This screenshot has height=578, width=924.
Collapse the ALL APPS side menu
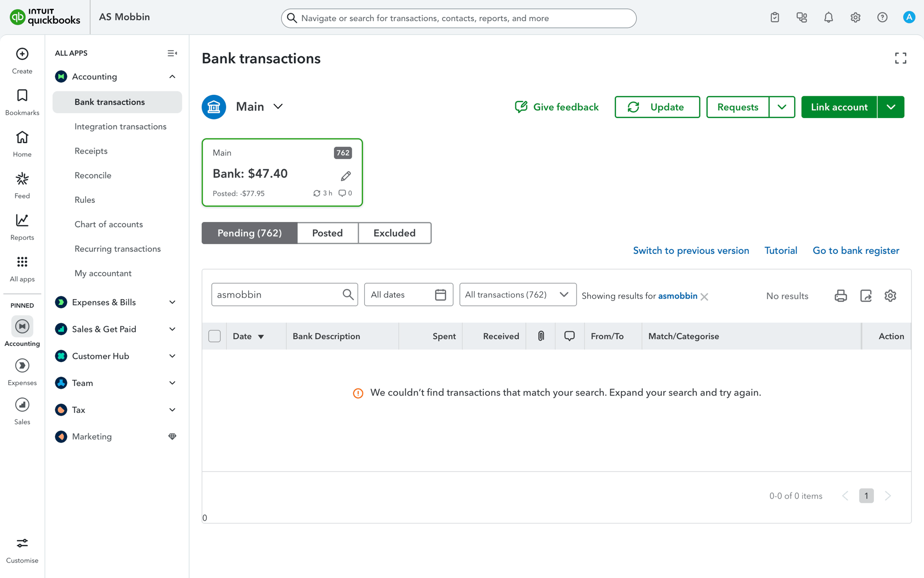pos(172,53)
